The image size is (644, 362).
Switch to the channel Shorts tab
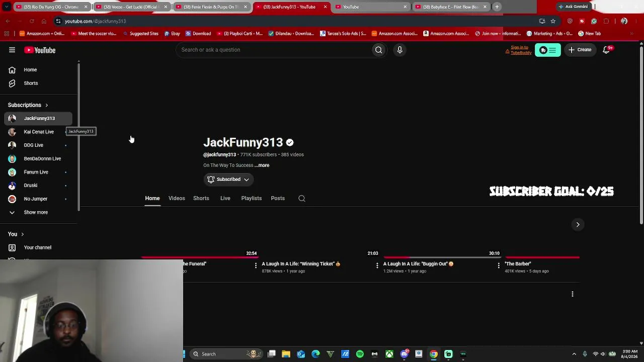coord(201,198)
